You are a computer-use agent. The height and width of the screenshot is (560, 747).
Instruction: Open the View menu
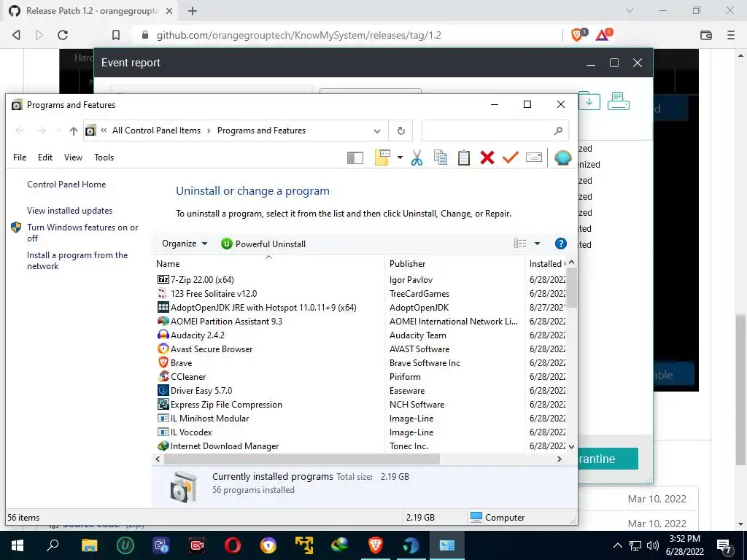tap(74, 157)
